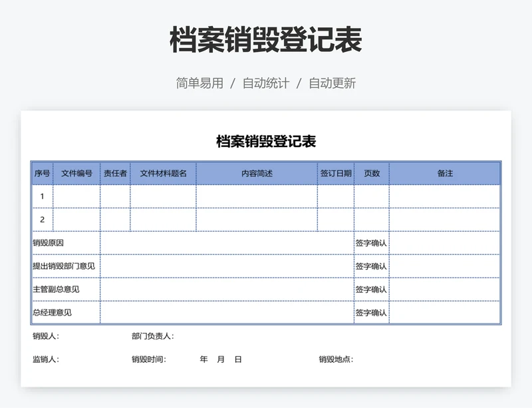This screenshot has height=408, width=532.
Task: Click the 年 date field label
Action: [x=203, y=359]
